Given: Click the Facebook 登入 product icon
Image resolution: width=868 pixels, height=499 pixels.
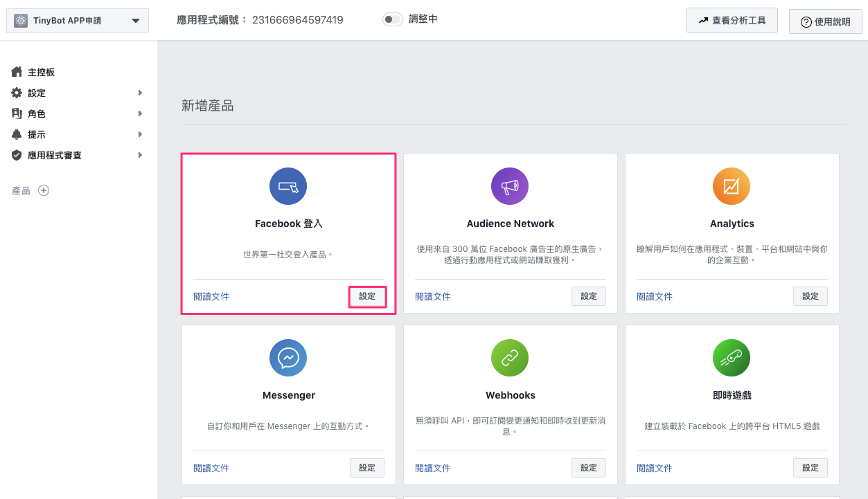Looking at the screenshot, I should pos(288,186).
